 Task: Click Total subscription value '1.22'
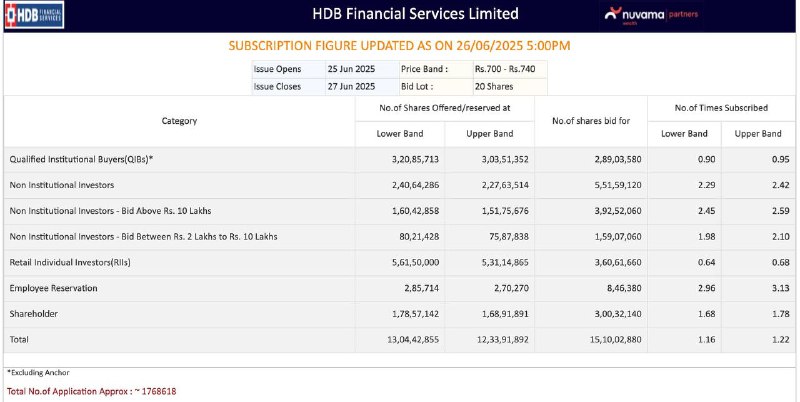tap(781, 340)
